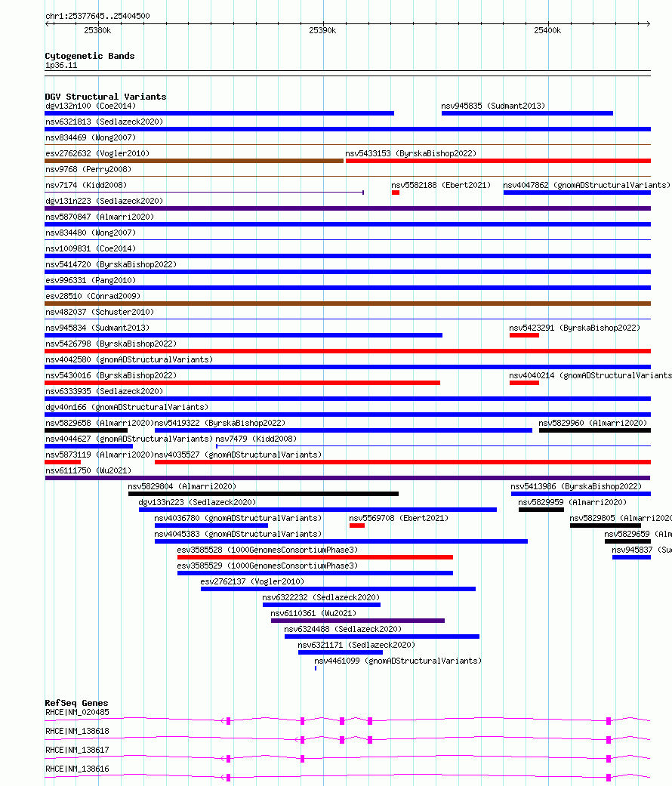The width and height of the screenshot is (672, 786).
Task: Select the black nsv5829804 (Almarri2020) bar
Action: tap(264, 495)
